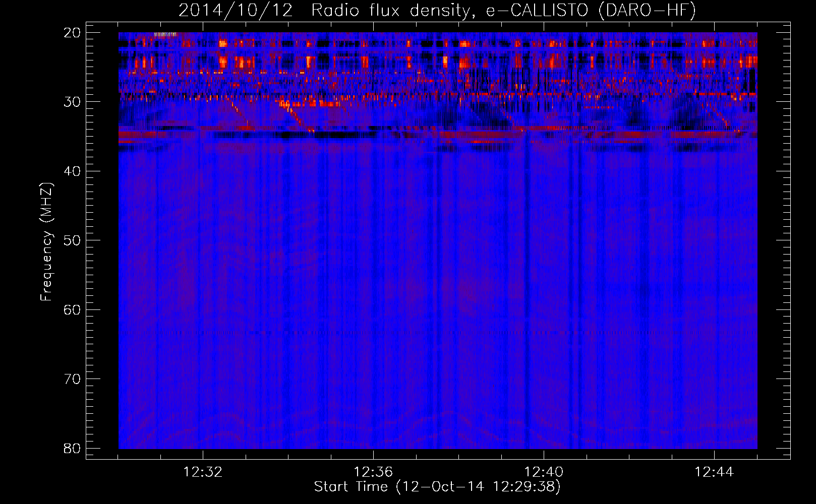Click the 30 MHz frequency tick label
Viewport: 816px width, 504px height.
pos(72,102)
